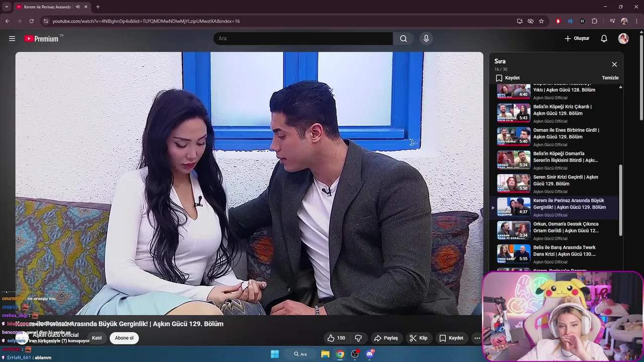Open site information icon in address bar
Image resolution: width=644 pixels, height=362 pixels.
[46, 21]
